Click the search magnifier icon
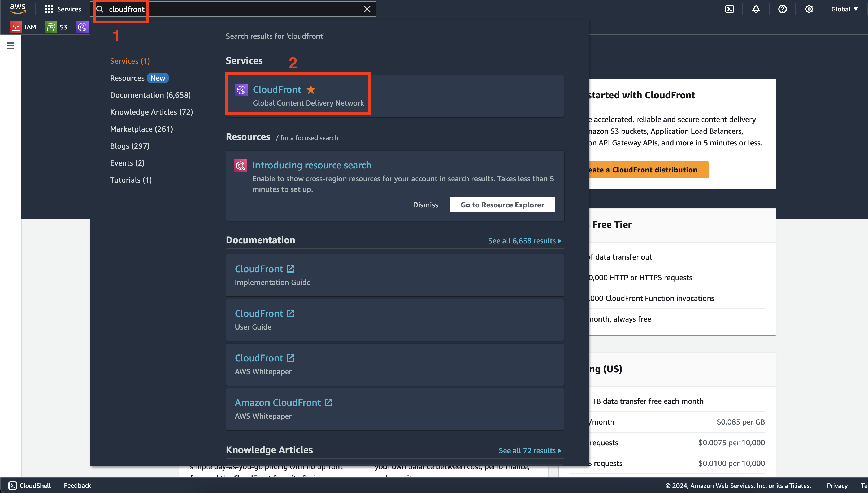The width and height of the screenshot is (868, 493). (x=100, y=9)
